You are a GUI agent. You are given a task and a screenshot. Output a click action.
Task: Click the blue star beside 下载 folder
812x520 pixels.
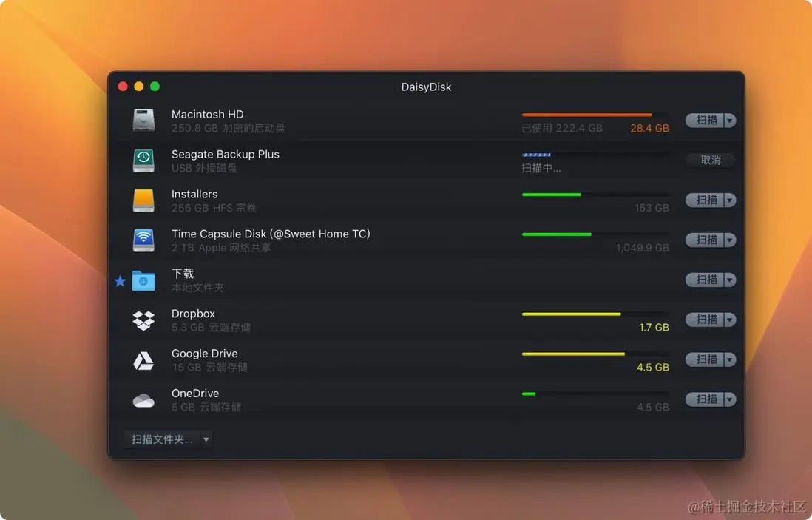tap(120, 281)
